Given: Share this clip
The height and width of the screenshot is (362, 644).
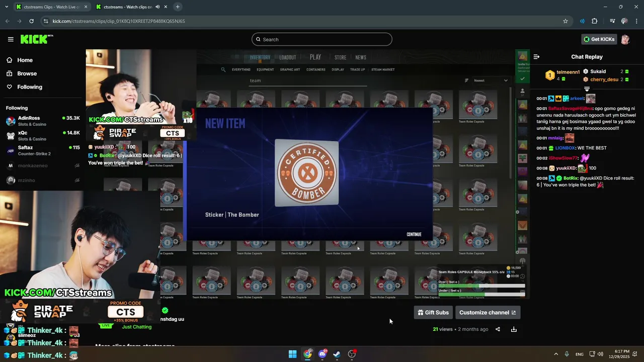Looking at the screenshot, I should point(498,329).
